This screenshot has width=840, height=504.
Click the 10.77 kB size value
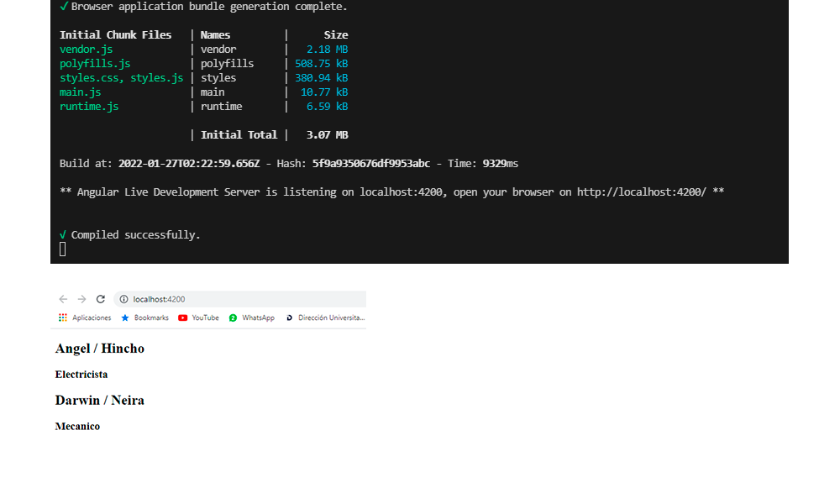click(324, 92)
